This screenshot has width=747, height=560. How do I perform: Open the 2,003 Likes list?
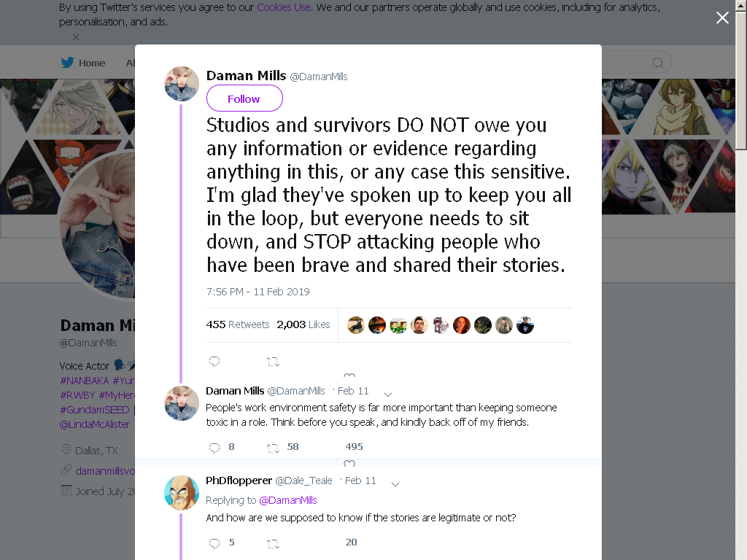tap(303, 324)
